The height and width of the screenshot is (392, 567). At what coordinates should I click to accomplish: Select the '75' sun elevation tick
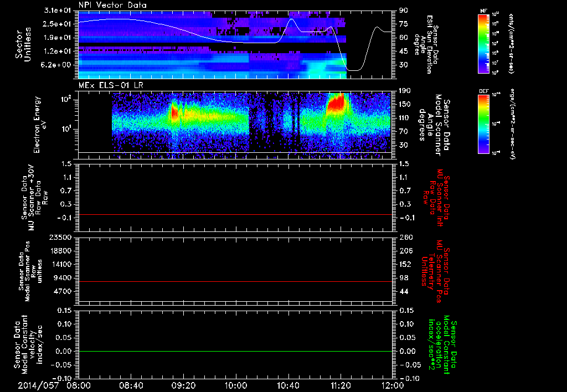point(403,24)
